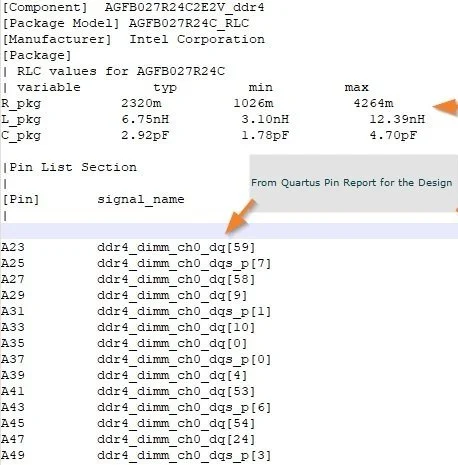Viewport: 458px width, 465px height.
Task: Click pin number A33
Action: (x=13, y=327)
